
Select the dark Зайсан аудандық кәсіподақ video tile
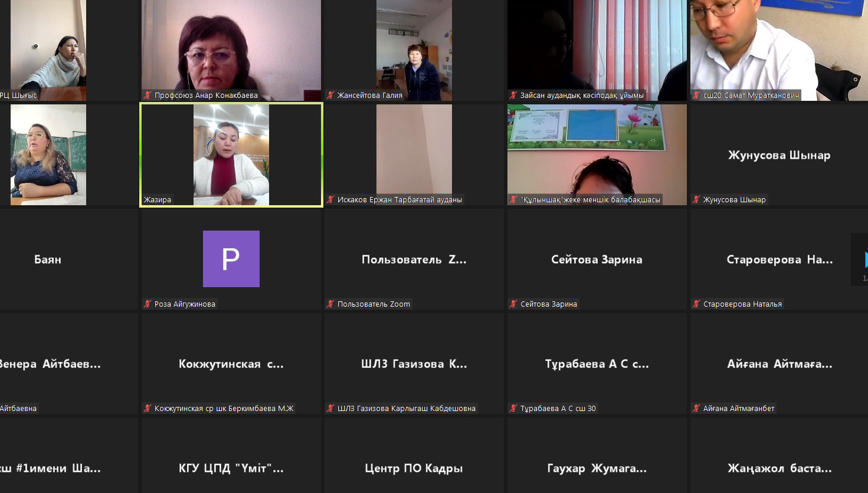point(597,50)
